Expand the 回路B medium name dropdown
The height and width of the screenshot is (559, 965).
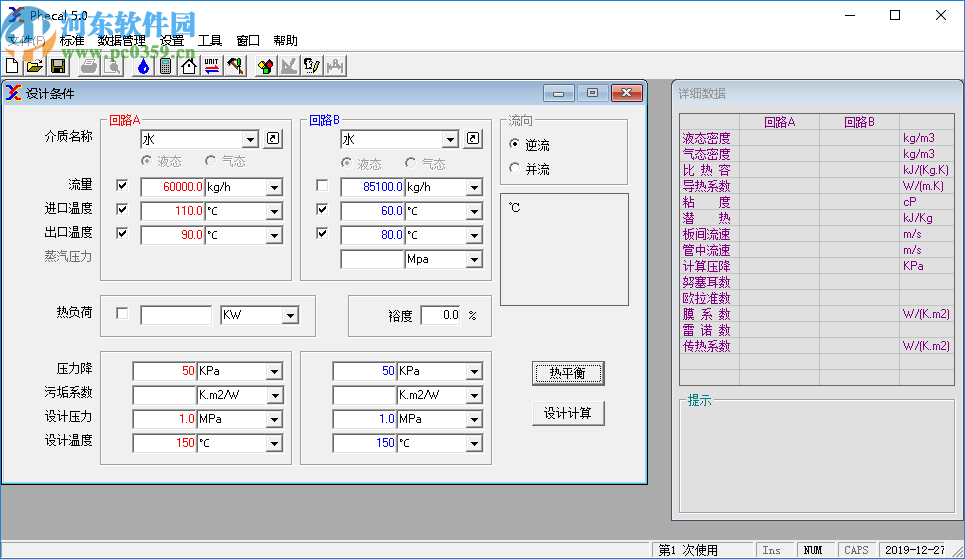point(450,140)
